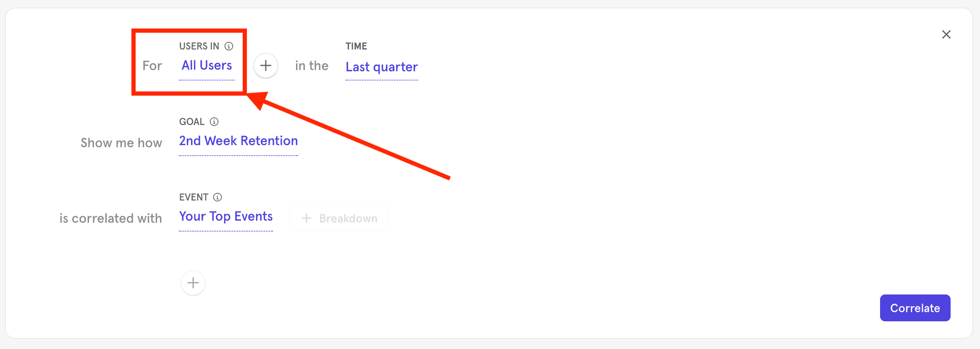This screenshot has height=349, width=980.
Task: Run the correlation analysis
Action: point(915,307)
